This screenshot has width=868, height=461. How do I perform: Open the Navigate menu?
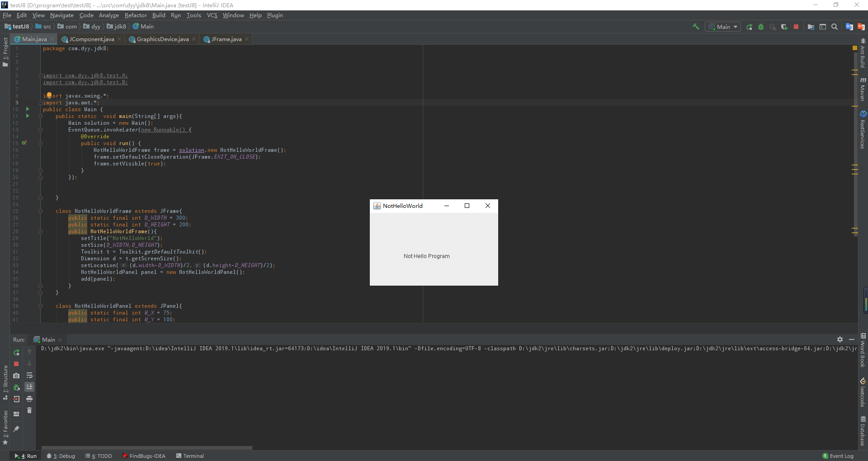click(61, 15)
